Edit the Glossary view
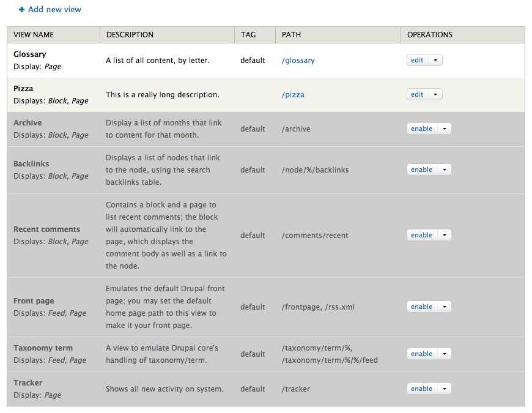Screen dimensions: 532x413 (x=417, y=60)
